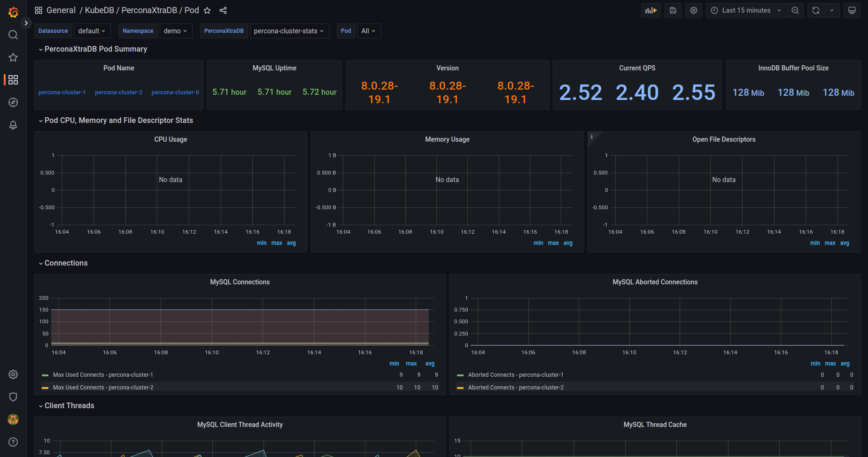Open Alerting via the bell icon
Screen dimensions: 868x457
coord(13,125)
